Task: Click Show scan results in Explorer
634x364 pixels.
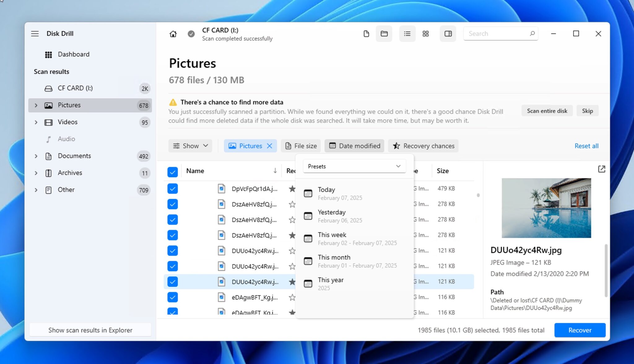Action: (x=90, y=330)
